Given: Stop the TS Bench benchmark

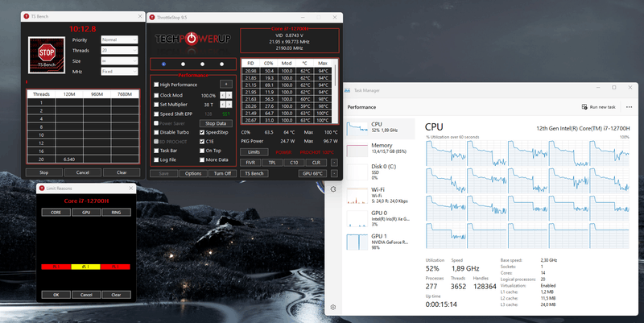Looking at the screenshot, I should [x=44, y=172].
